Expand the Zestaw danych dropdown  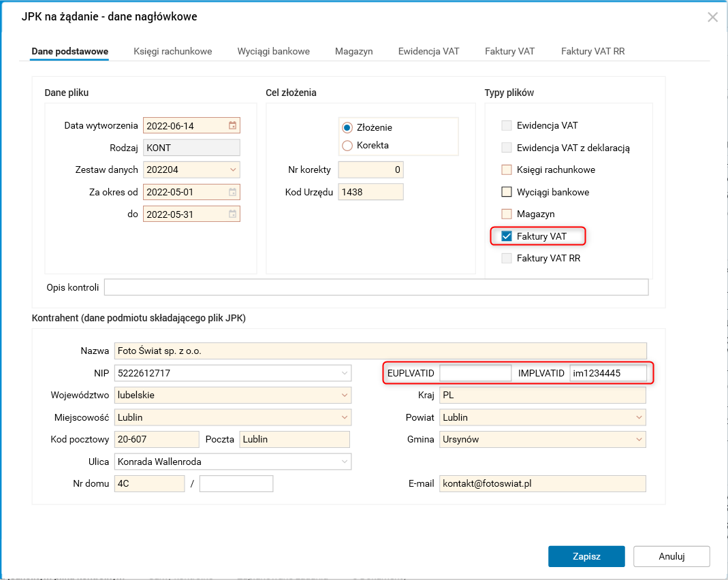click(232, 170)
